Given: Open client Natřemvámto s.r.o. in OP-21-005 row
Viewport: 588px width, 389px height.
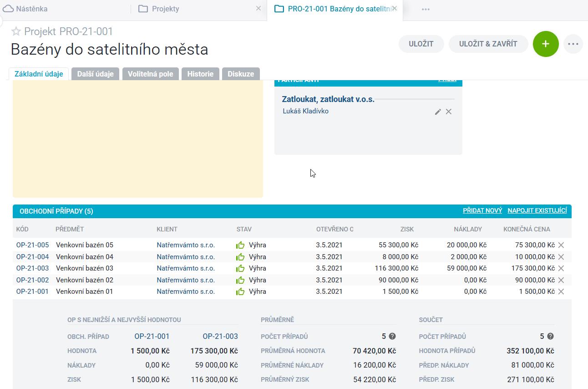Looking at the screenshot, I should pos(186,245).
